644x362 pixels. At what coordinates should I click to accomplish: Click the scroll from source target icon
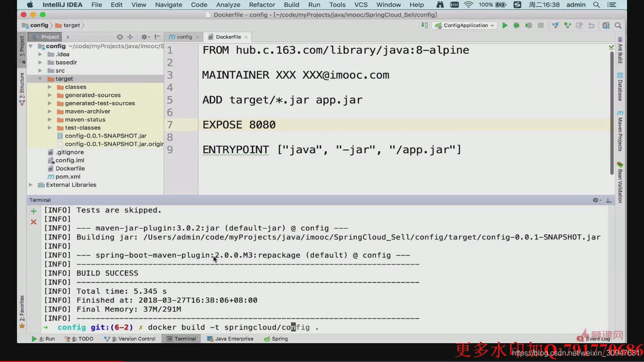120,37
